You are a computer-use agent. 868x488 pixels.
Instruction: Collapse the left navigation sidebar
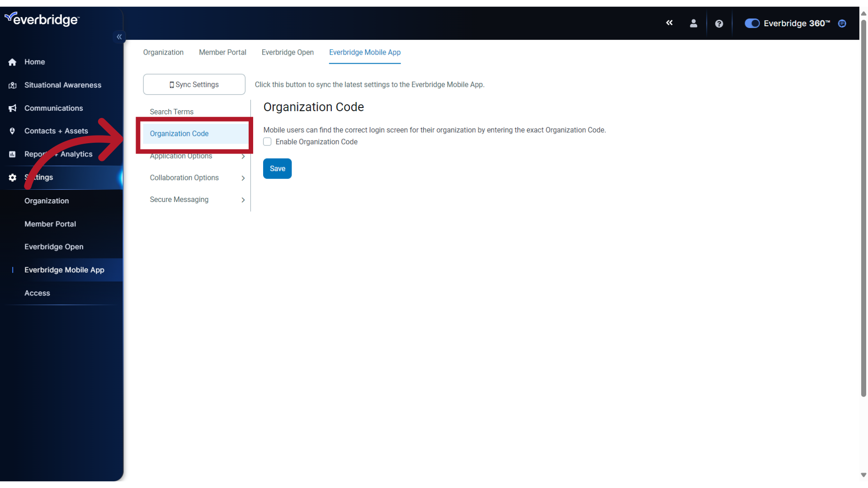coord(119,37)
